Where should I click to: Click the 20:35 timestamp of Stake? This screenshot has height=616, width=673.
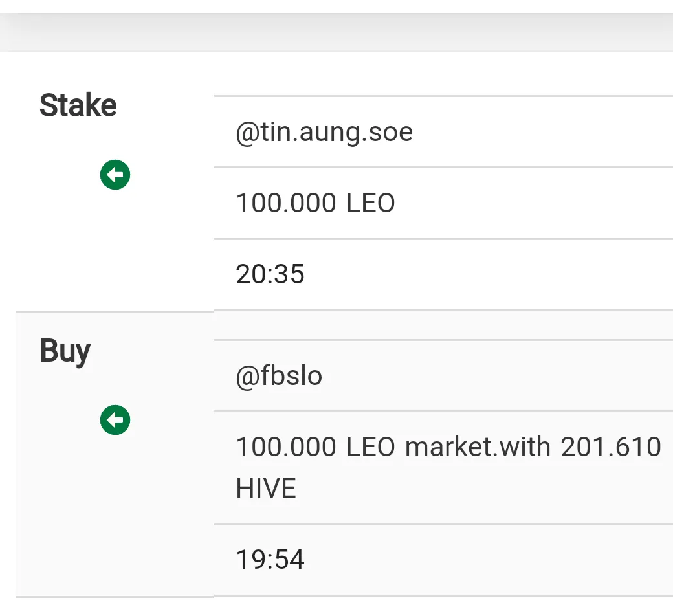[270, 274]
